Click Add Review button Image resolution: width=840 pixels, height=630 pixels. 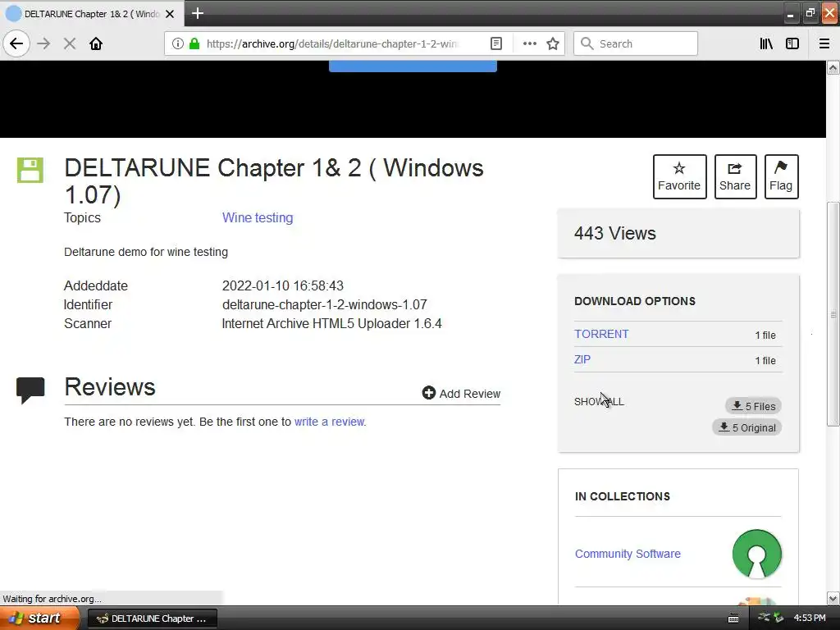coord(461,393)
